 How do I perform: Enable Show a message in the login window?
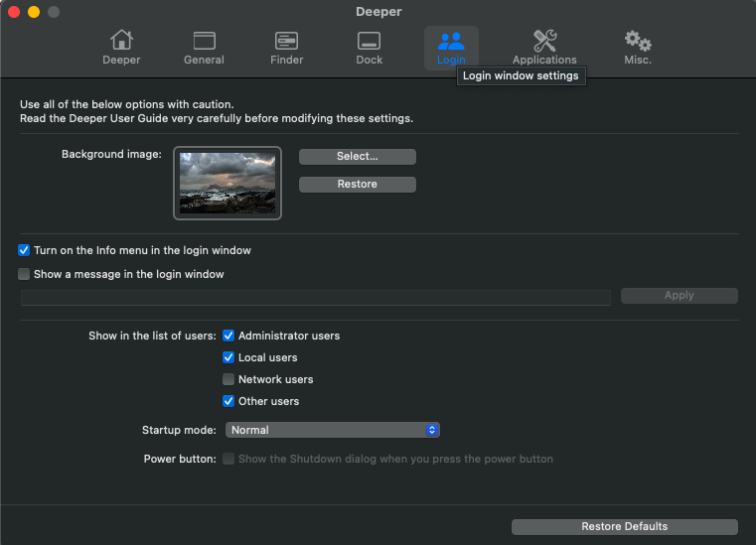24,274
